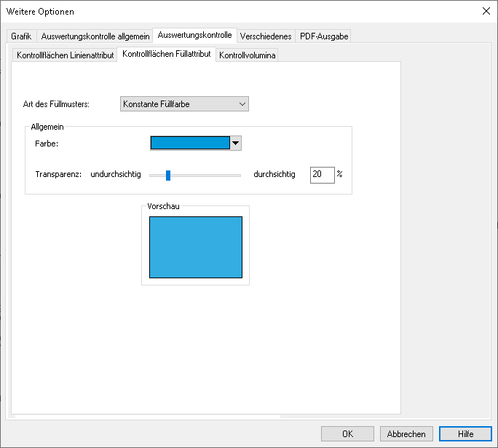Switch to PDF-Ausgabe tab
The height and width of the screenshot is (448, 498).
coord(324,36)
